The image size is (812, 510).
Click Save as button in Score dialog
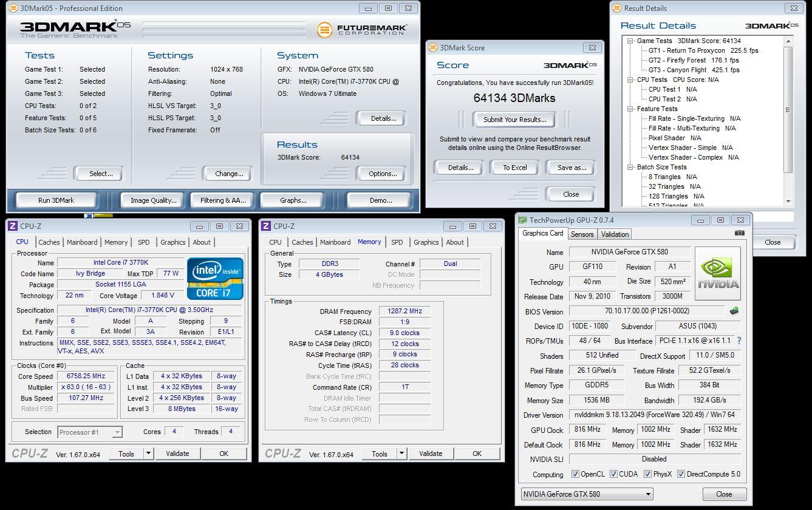(571, 168)
